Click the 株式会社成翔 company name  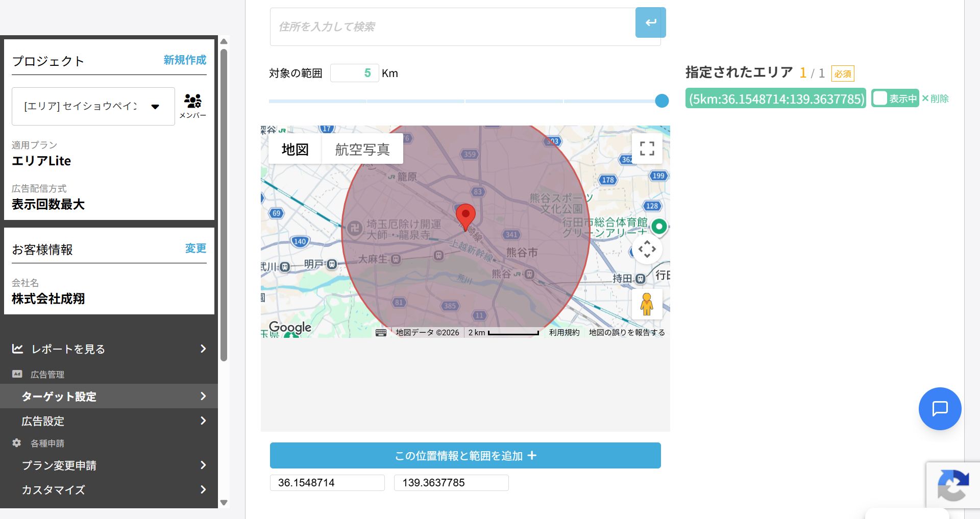click(48, 299)
